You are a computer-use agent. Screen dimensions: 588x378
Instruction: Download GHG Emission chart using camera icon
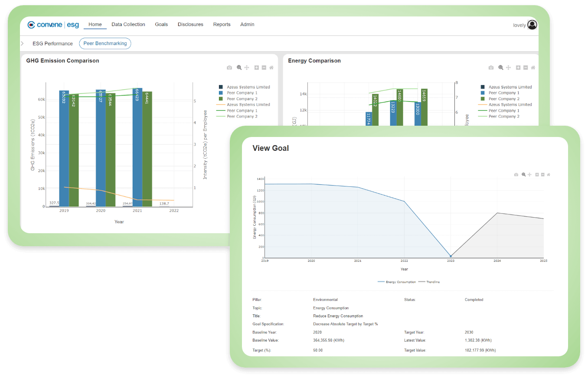229,68
